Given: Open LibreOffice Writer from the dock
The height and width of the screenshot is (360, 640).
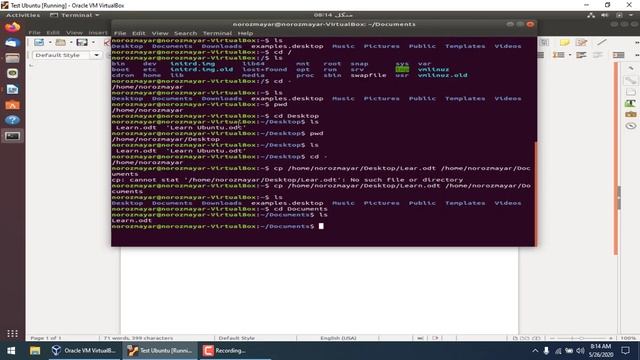Looking at the screenshot, I should click(x=12, y=89).
